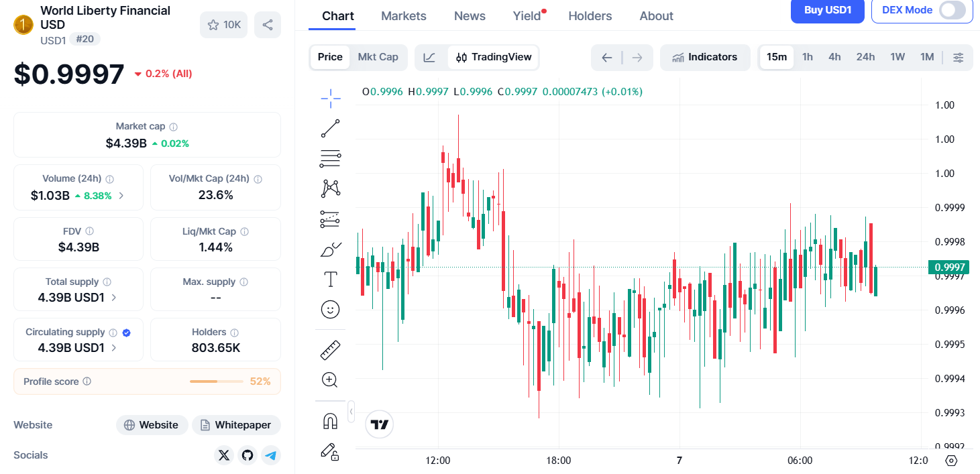Click verified badge on Circulating supply

tap(127, 333)
